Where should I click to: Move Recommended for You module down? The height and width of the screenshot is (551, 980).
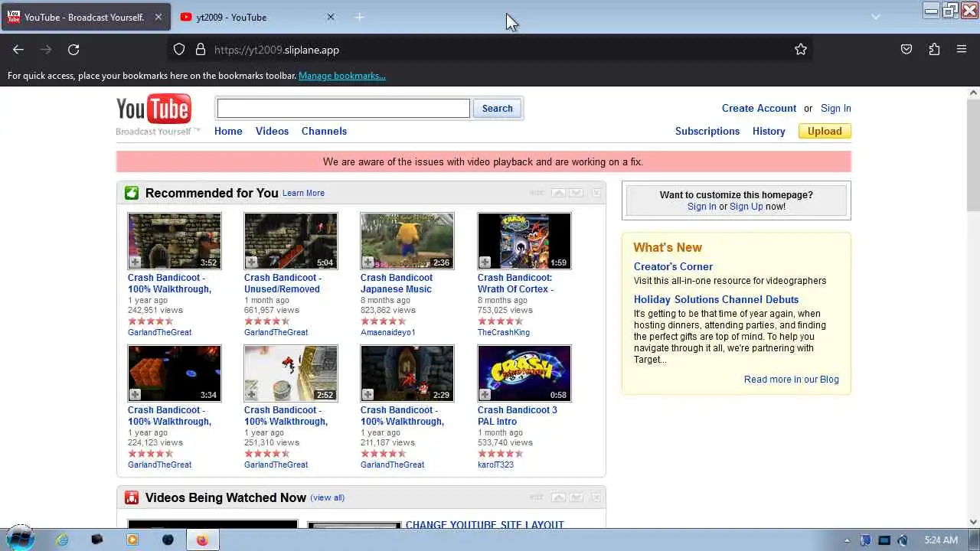(x=577, y=193)
